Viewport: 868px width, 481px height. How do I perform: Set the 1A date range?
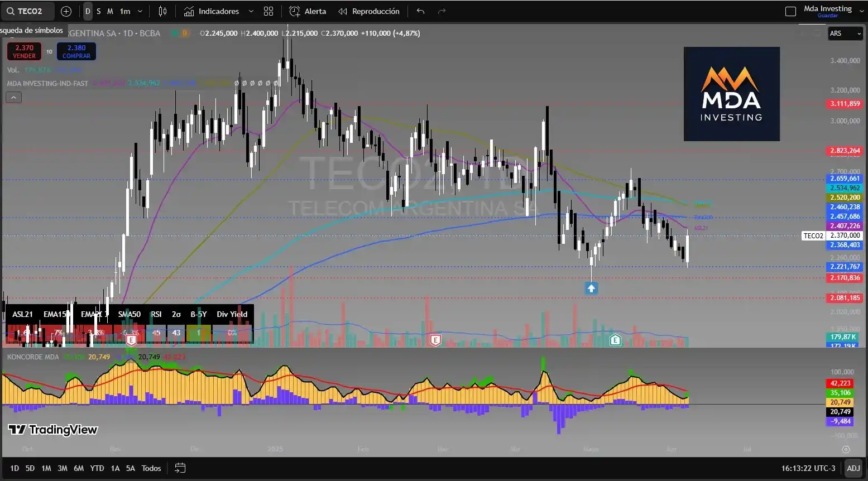[115, 468]
